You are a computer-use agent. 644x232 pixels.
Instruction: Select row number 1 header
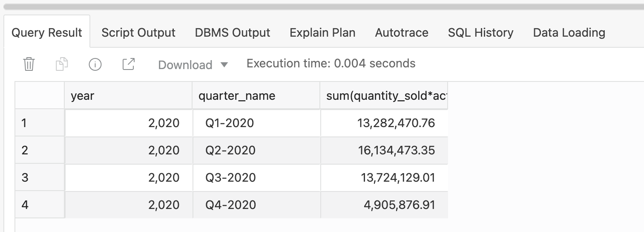coord(40,123)
